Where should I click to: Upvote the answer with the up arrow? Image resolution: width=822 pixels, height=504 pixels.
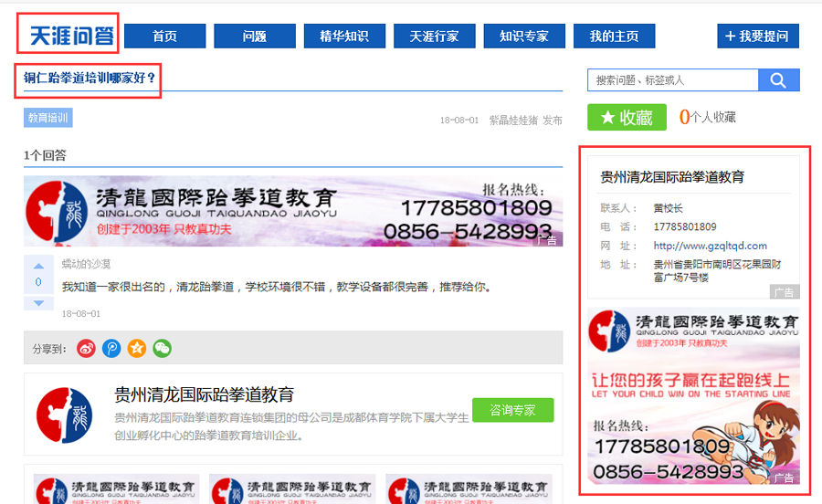[38, 266]
